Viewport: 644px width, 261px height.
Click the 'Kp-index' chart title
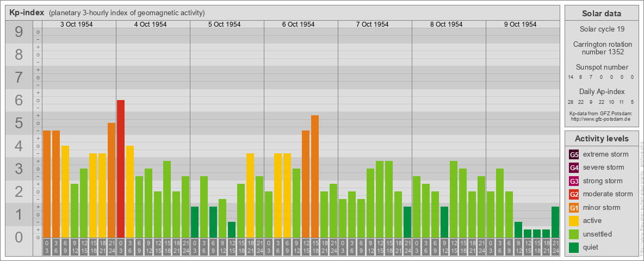(27, 13)
